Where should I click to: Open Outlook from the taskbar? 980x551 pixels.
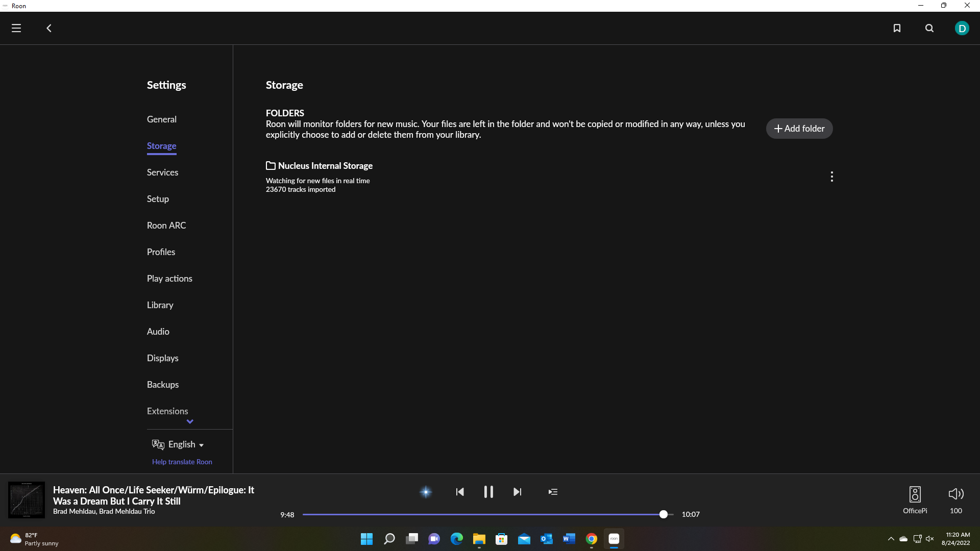point(547,539)
